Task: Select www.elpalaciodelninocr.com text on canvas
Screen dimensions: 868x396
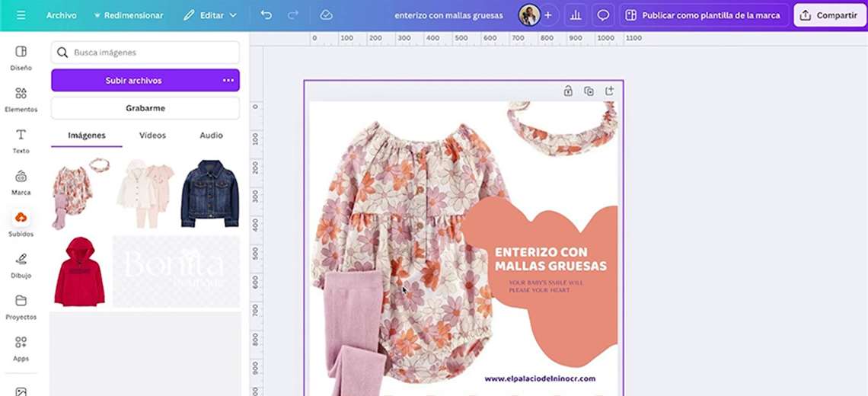Action: point(540,378)
